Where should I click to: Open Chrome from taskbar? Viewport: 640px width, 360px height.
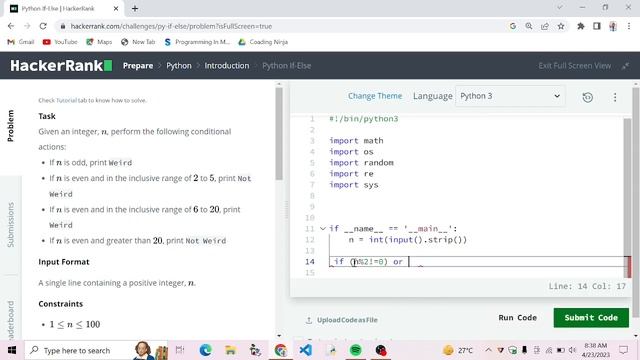pos(280,350)
